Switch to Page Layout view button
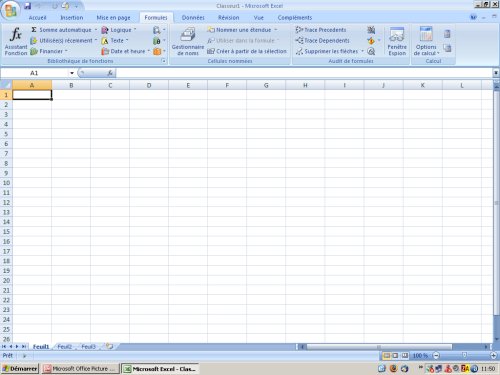The width and height of the screenshot is (500, 375). tap(395, 356)
